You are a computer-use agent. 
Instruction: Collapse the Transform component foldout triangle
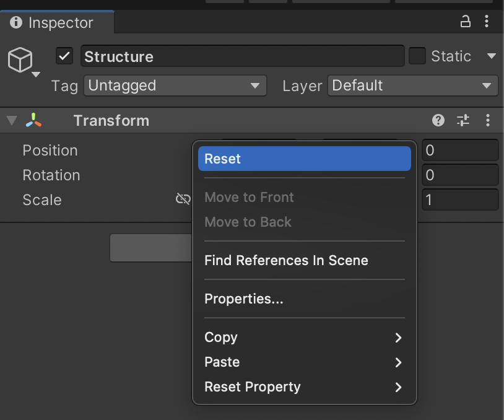pyautogui.click(x=11, y=120)
